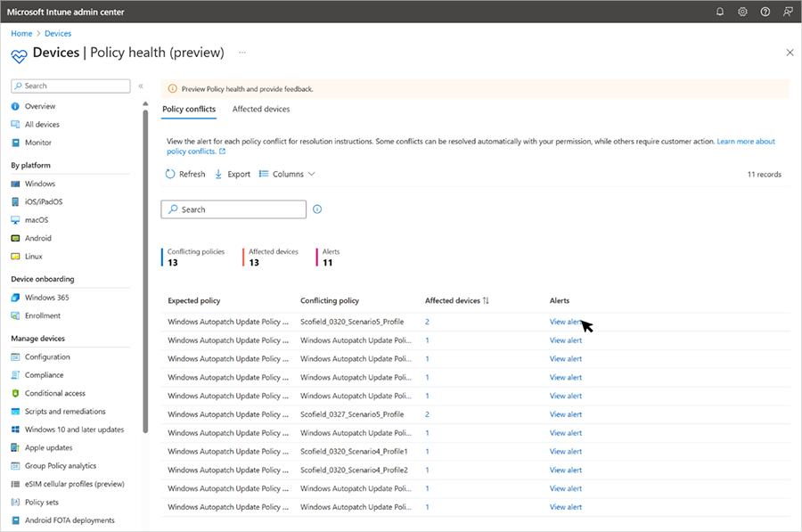
Task: Sort by Affected devices column
Action: [x=457, y=301]
